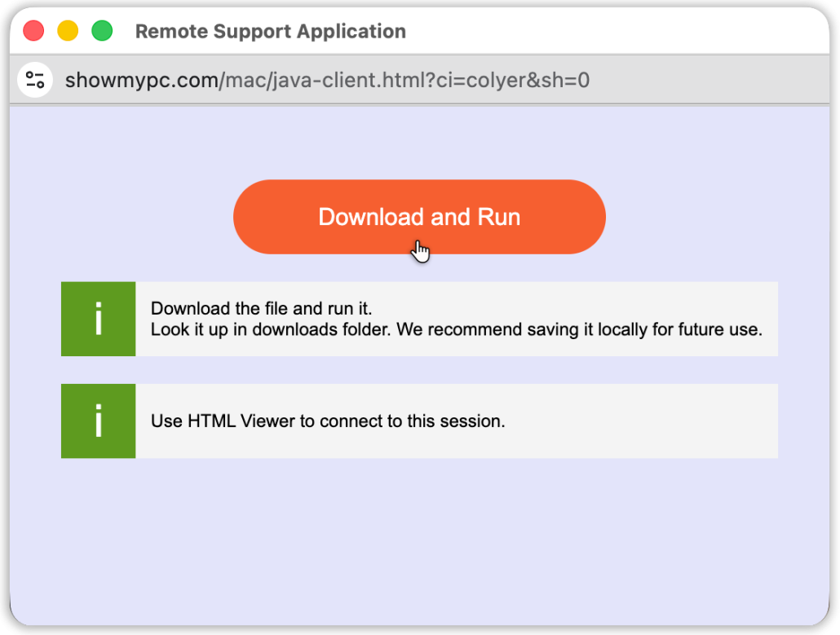
Task: Click the circular permissions icon in the address bar
Action: click(34, 79)
